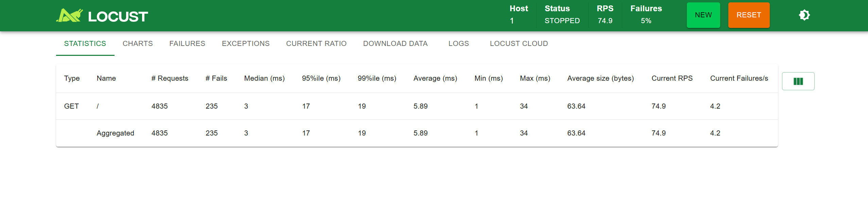Click the LOCUST title text in header
Image resolution: width=868 pixels, height=207 pixels.
(118, 17)
